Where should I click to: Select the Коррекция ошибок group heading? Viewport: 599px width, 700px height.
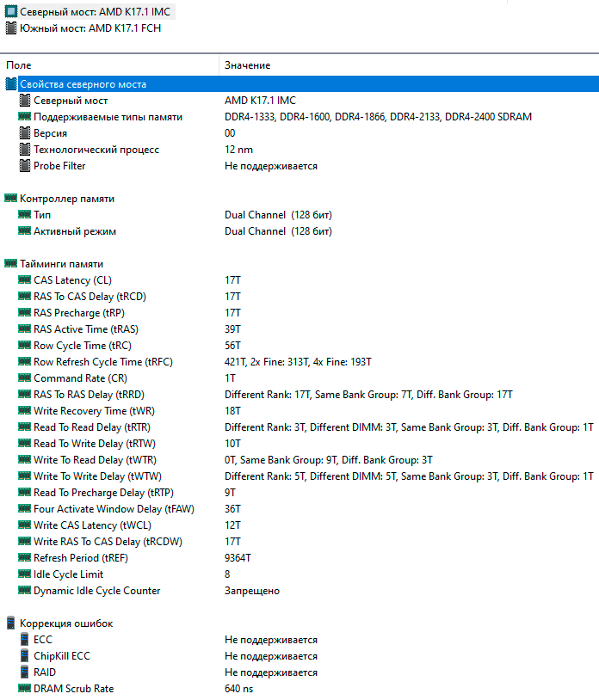[x=66, y=623]
